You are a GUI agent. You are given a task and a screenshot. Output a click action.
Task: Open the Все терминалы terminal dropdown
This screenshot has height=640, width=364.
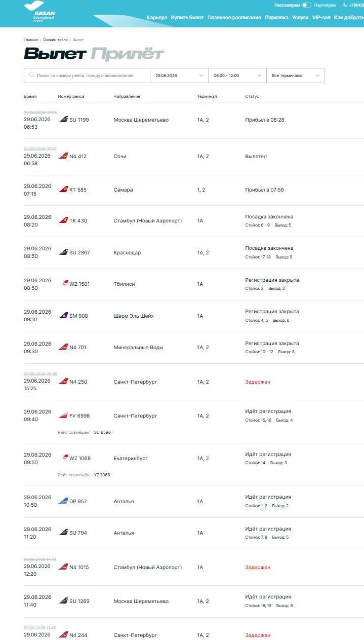tap(296, 76)
